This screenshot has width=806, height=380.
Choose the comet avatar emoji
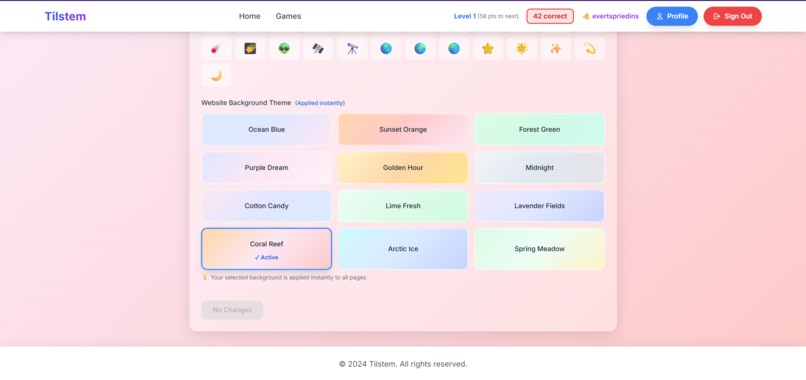pyautogui.click(x=216, y=49)
